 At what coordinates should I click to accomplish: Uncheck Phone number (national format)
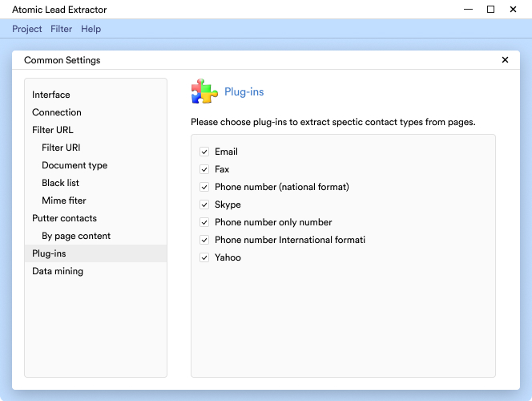coord(205,187)
